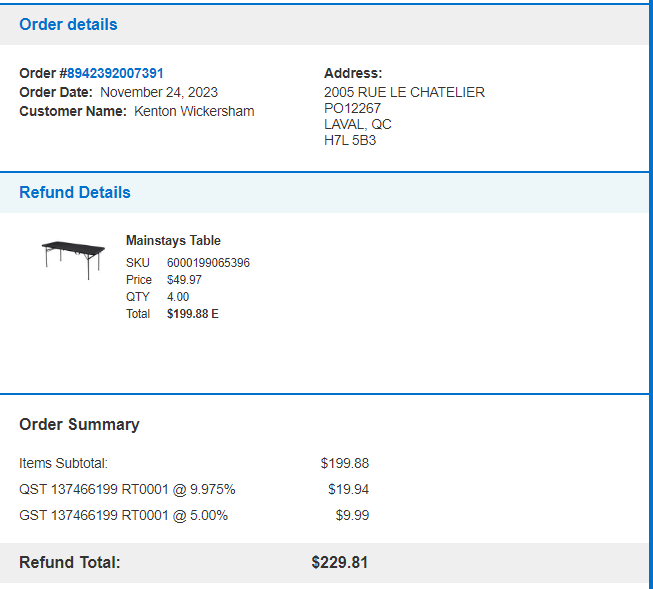Click the order date November 24, 2023
The width and height of the screenshot is (653, 589).
(159, 92)
